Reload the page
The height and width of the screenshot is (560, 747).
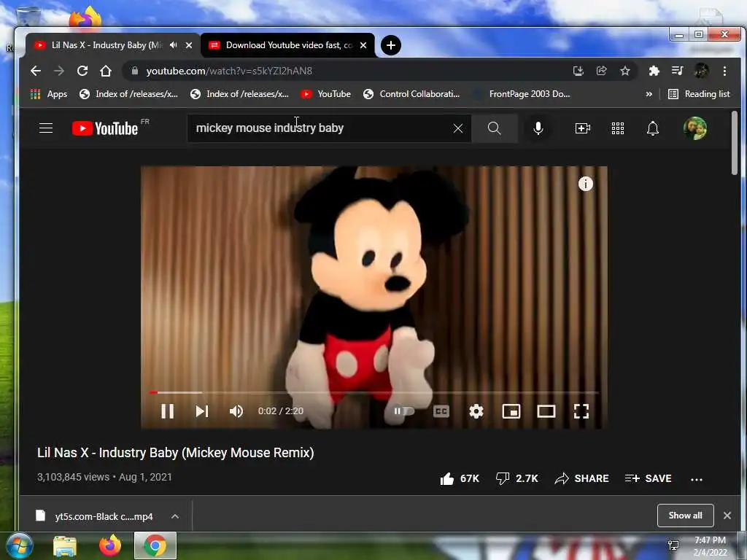82,71
